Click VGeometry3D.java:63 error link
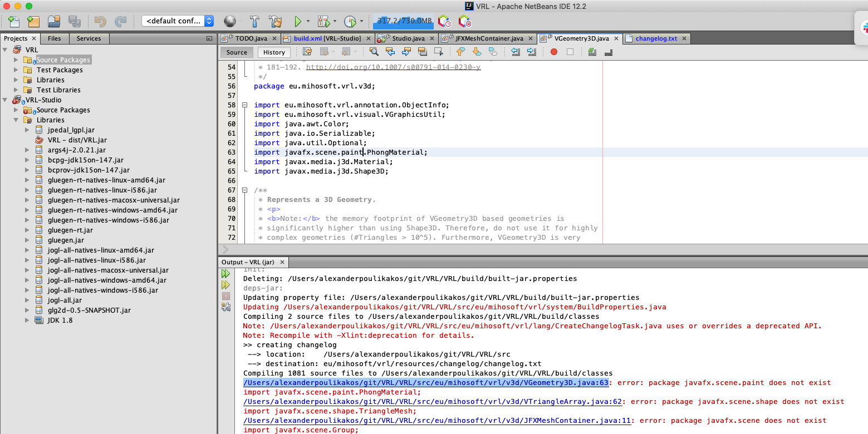Viewport: 868px width, 434px height. point(426,383)
